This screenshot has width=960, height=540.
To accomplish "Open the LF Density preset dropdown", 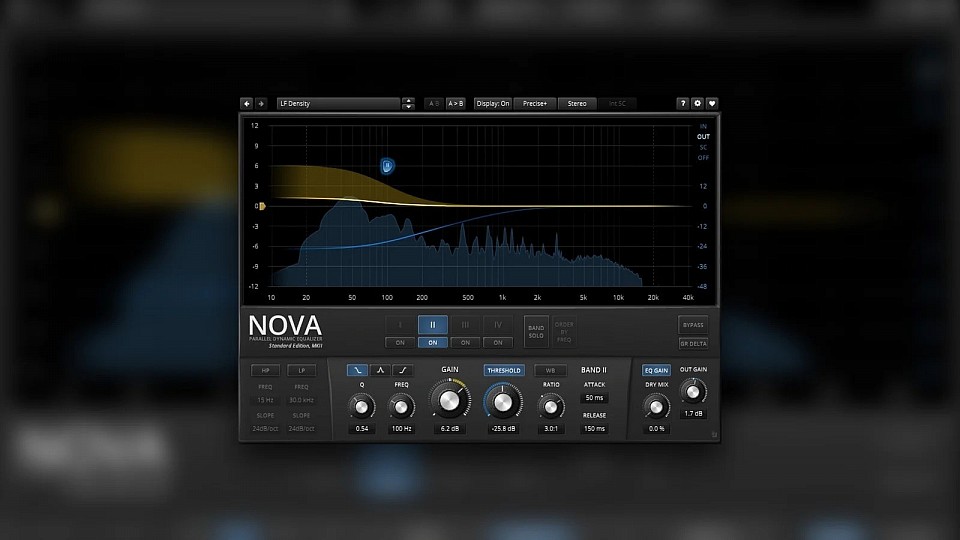I will [x=339, y=103].
